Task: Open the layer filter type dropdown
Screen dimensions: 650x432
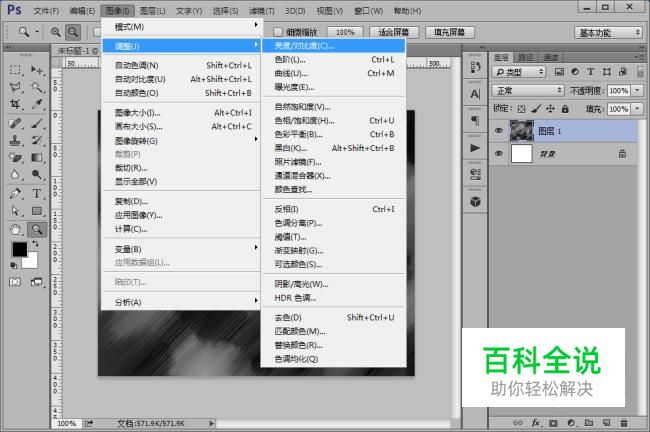Action: [x=519, y=72]
